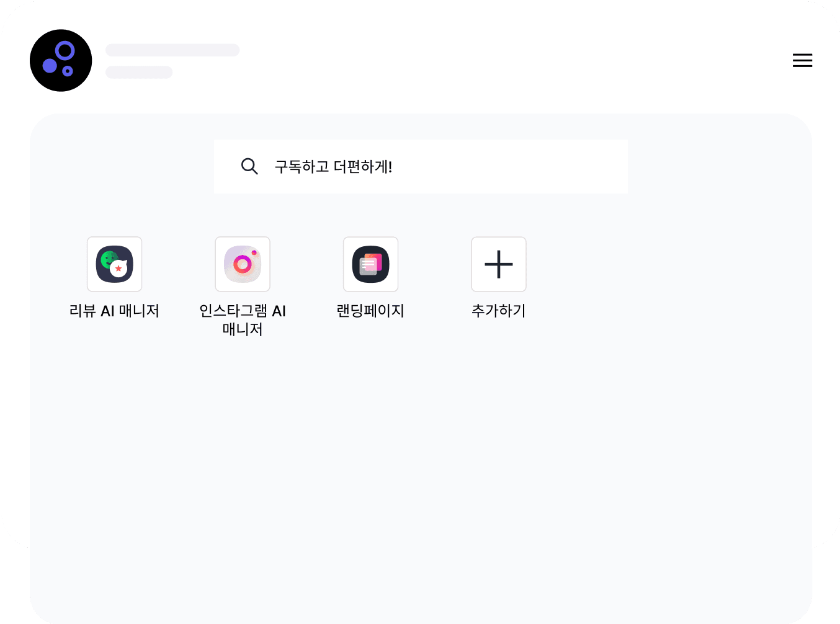840x624 pixels.
Task: Click the purple circular company logo
Action: (x=61, y=60)
